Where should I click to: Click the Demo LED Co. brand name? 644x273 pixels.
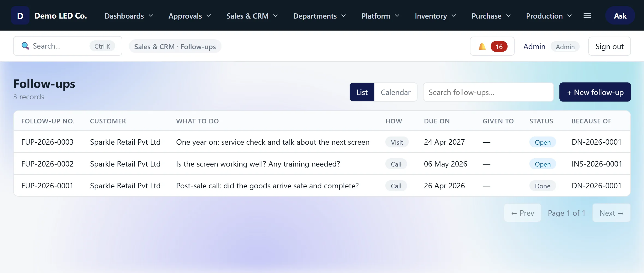point(61,16)
